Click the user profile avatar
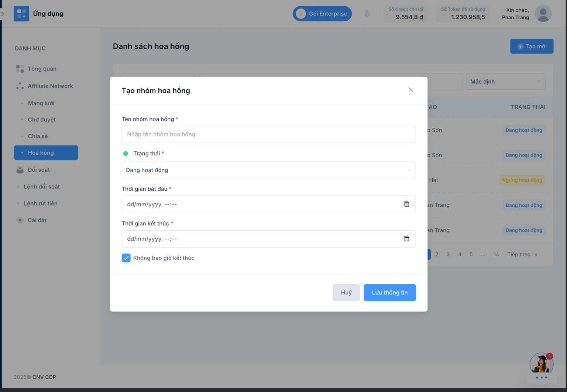 coord(543,14)
